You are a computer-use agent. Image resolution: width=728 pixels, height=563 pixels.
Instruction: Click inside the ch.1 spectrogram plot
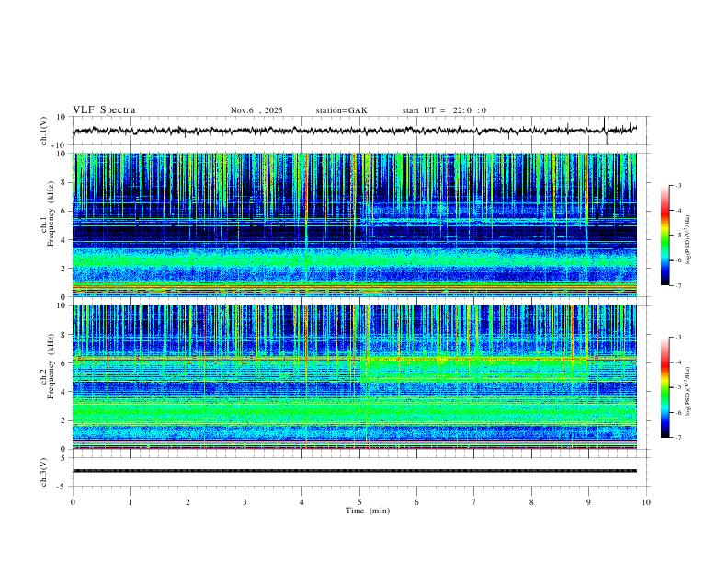click(x=358, y=224)
